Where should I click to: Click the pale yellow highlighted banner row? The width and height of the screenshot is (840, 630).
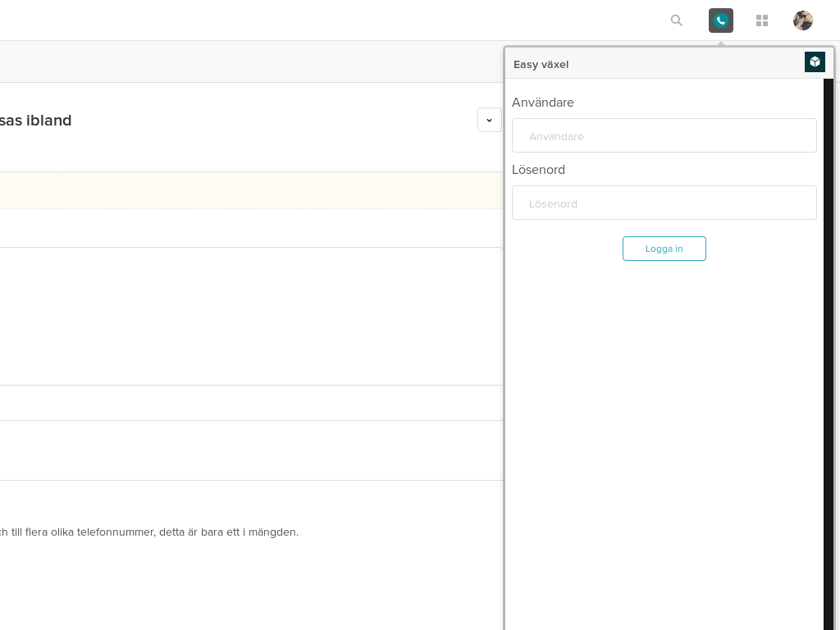(246, 190)
